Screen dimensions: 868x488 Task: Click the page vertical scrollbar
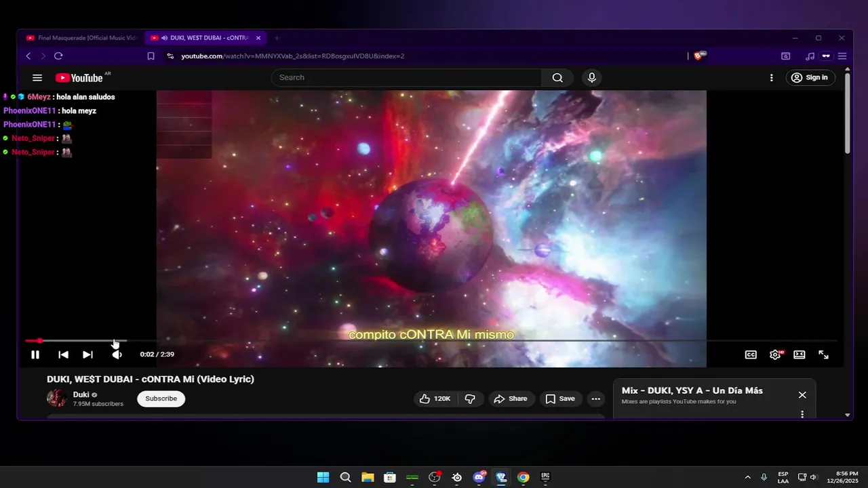coord(848,114)
